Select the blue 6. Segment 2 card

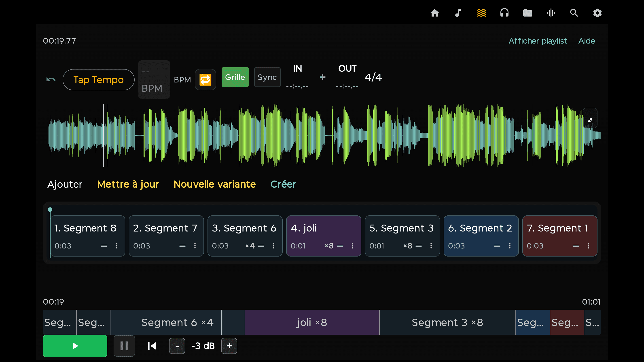click(481, 236)
